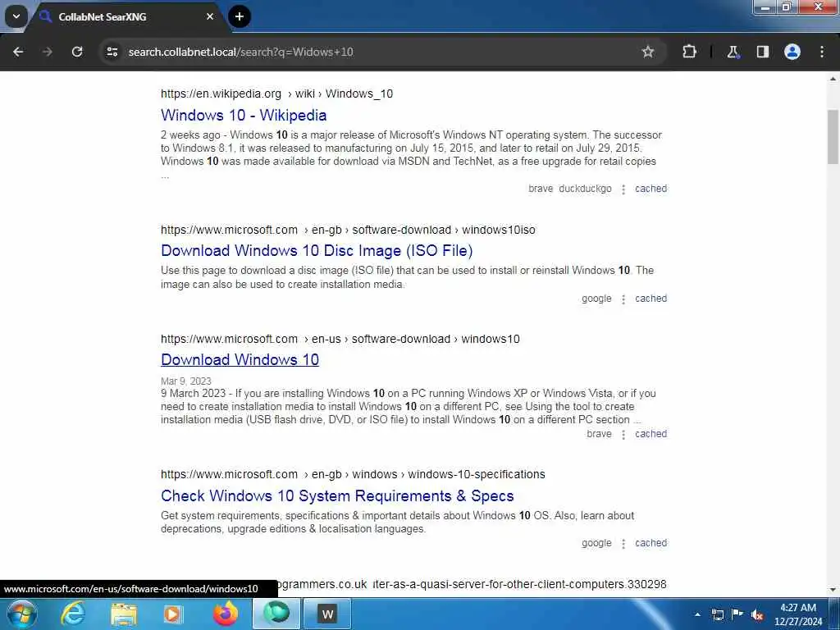This screenshot has height=630, width=840.
Task: Open the user profile avatar
Action: click(x=792, y=52)
